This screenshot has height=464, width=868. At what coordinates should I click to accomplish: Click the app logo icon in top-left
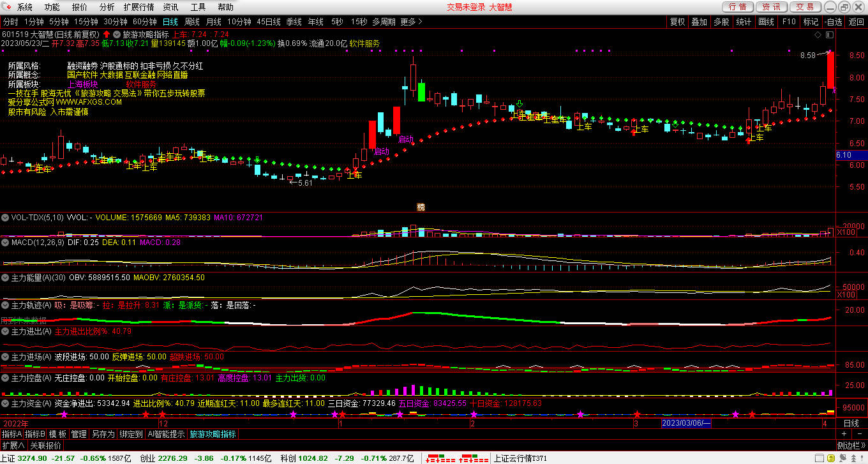7,7
